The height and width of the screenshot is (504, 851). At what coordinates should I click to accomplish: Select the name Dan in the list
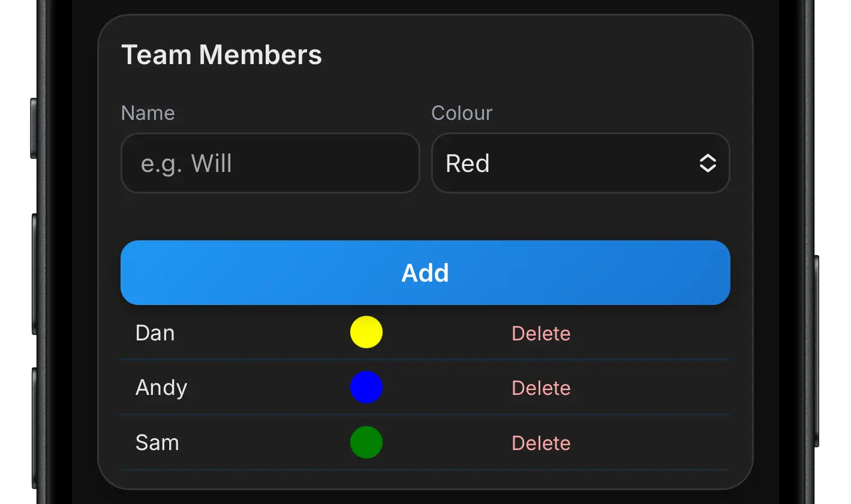point(155,333)
